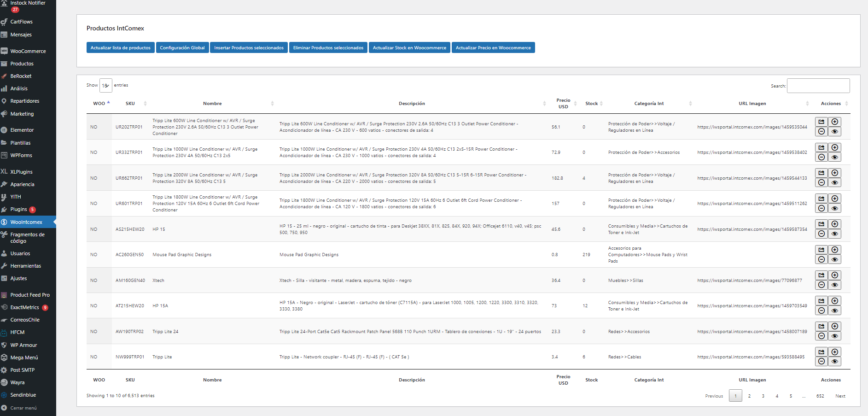Click share icon for UR202TRP01 row

click(821, 122)
